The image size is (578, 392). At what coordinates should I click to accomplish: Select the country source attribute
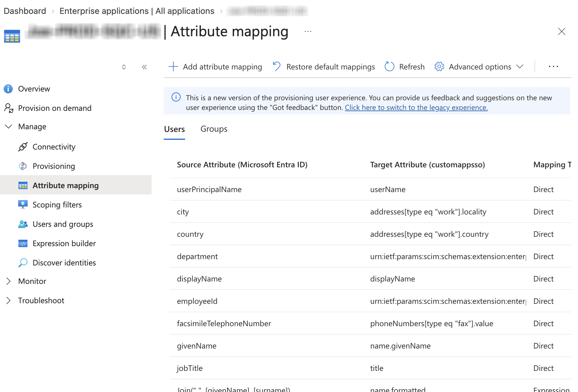tap(190, 234)
